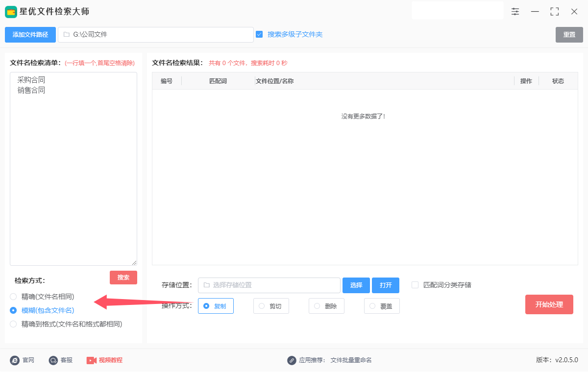Choose the 覆盖 (overwrite) operation mode
Viewport: 588px width, 372px height.
(x=382, y=306)
